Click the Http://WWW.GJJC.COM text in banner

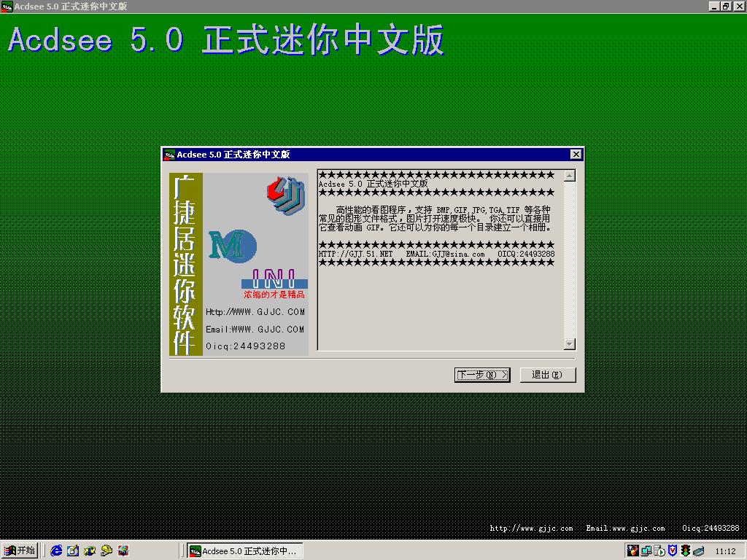(255, 312)
